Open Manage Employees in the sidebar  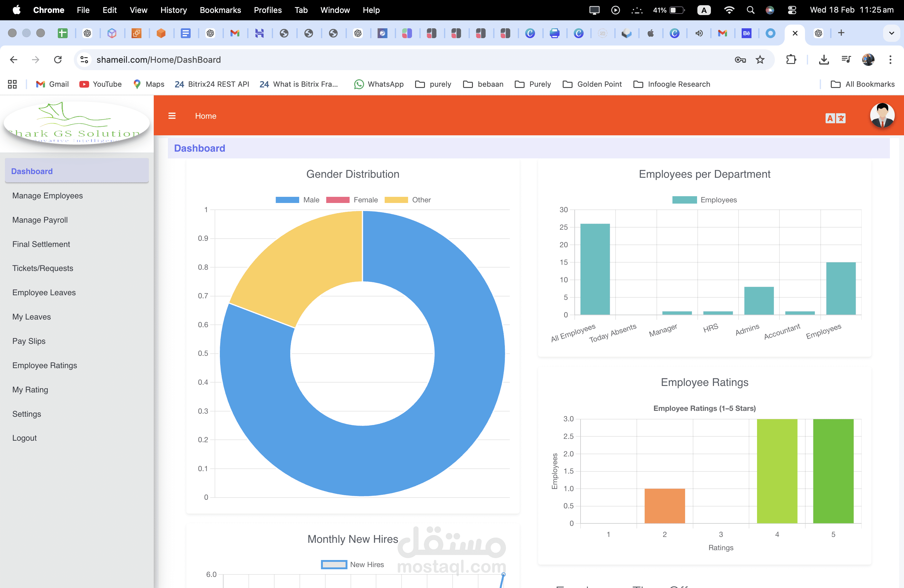point(47,196)
